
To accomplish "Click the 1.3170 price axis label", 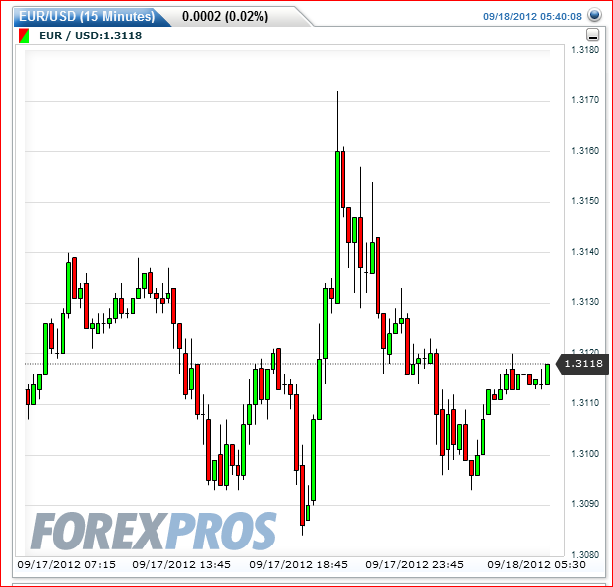I will [x=585, y=100].
